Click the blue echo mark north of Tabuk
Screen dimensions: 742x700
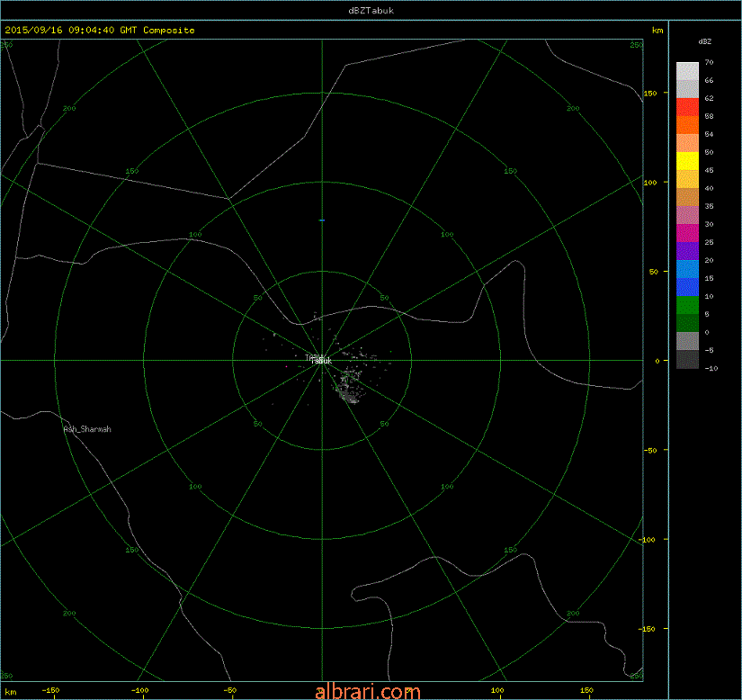coord(322,220)
